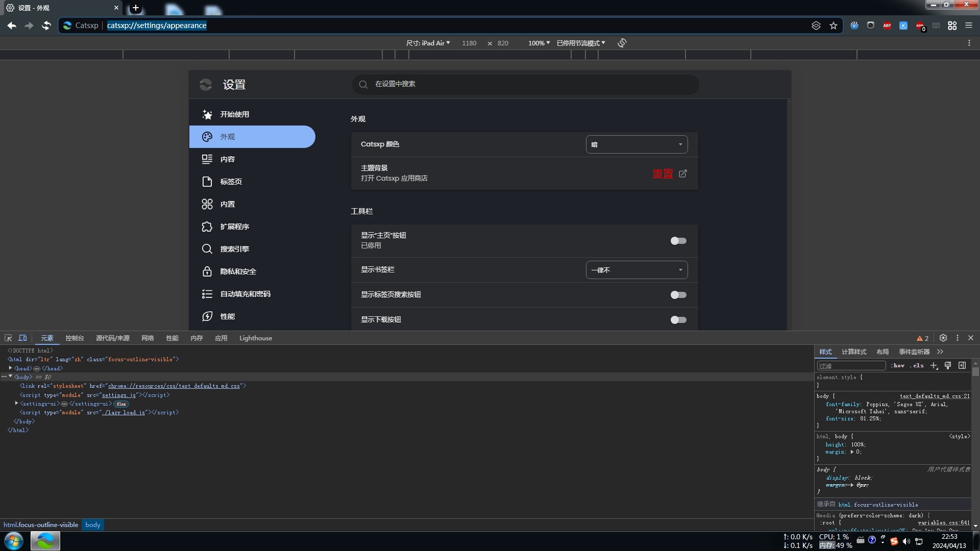Open the camera lens extension icon

[x=871, y=26]
